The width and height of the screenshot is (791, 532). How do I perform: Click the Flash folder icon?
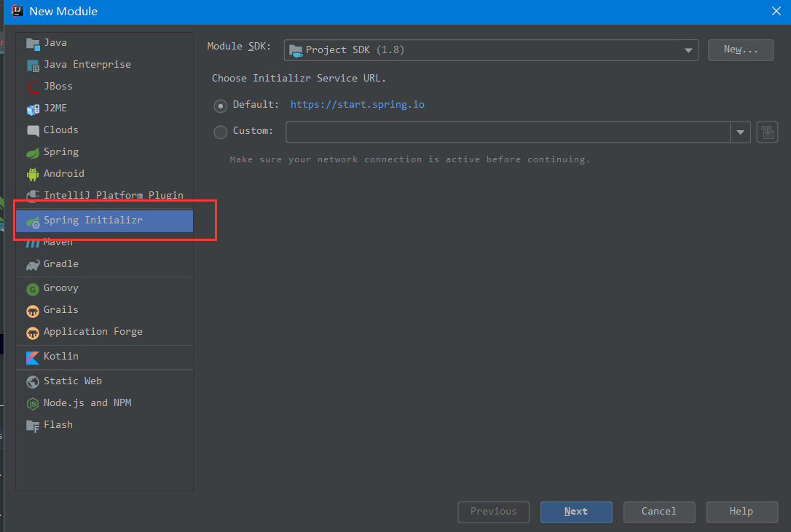point(33,426)
